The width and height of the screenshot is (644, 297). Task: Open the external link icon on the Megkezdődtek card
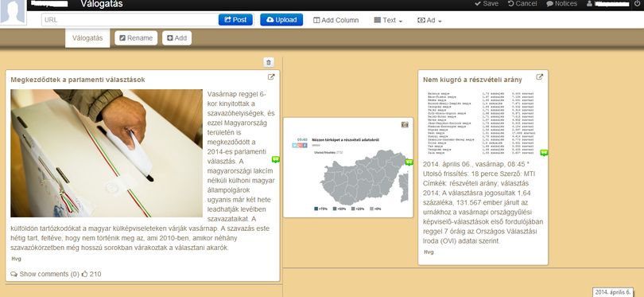click(271, 77)
